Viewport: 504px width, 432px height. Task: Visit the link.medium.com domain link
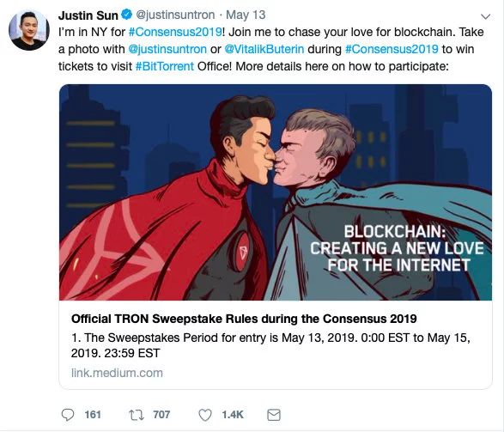(117, 373)
